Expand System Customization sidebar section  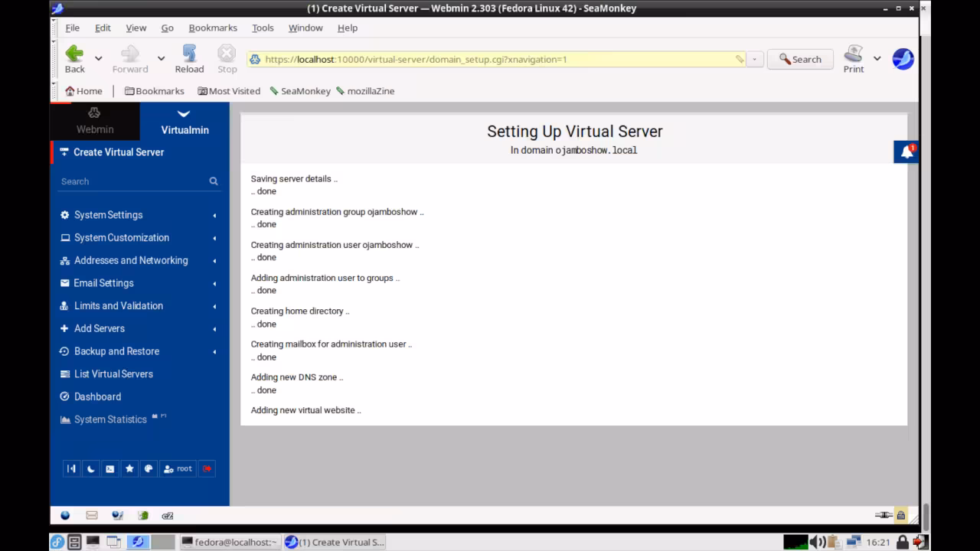[139, 237]
